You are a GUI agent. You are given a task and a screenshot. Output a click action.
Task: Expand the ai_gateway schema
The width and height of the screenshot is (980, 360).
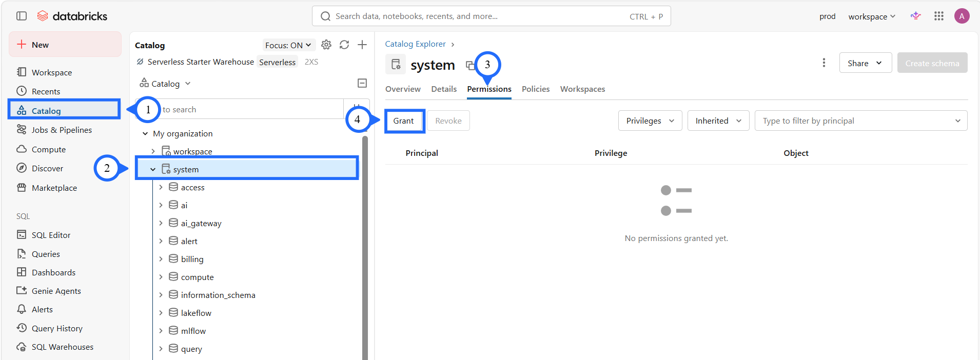[161, 223]
